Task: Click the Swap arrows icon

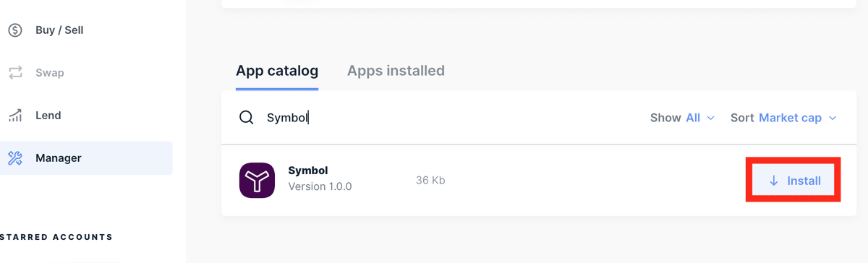Action: pyautogui.click(x=15, y=73)
